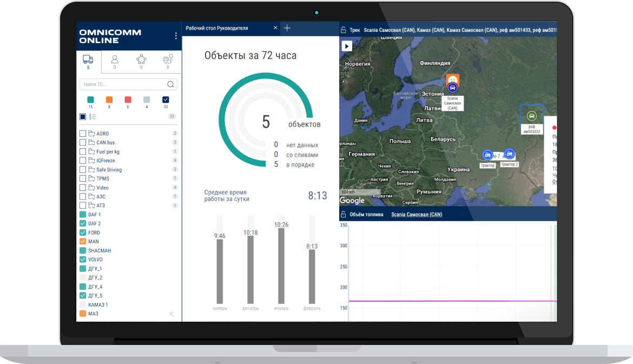
Task: Click the Трек vehicle list header text
Action: [x=460, y=30]
